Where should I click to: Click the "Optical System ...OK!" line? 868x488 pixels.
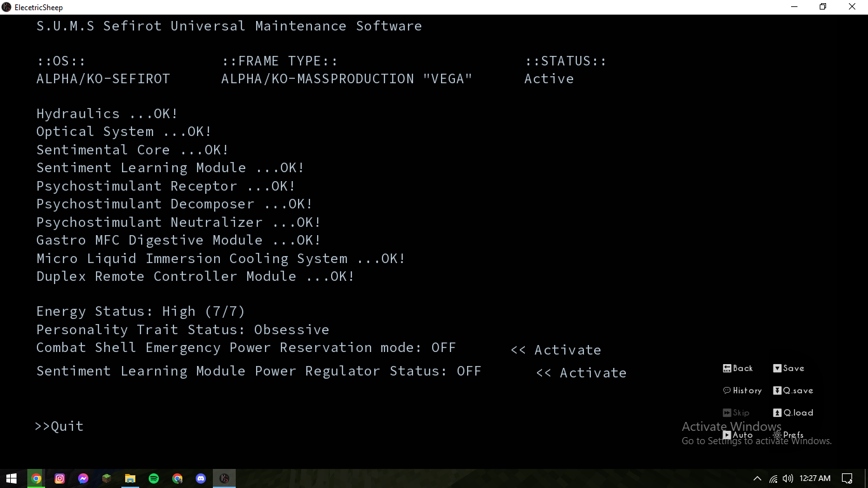[124, 132]
